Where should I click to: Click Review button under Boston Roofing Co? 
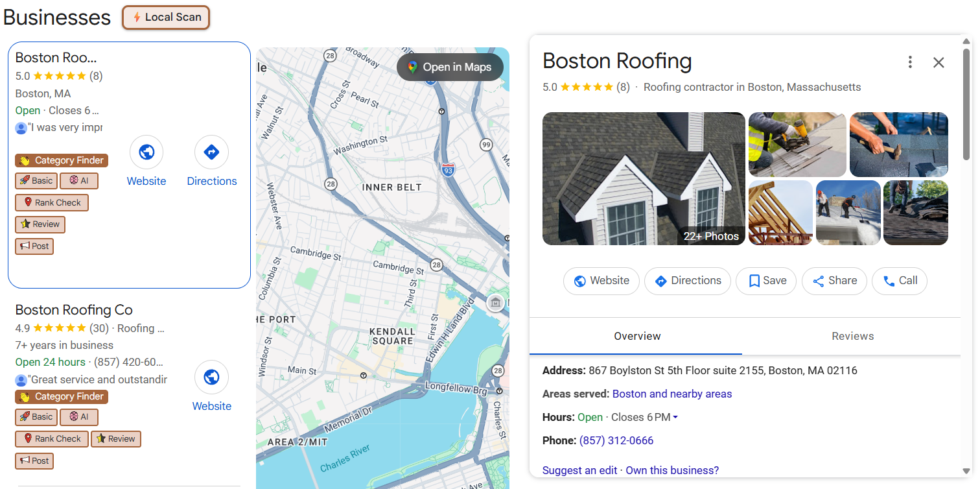[116, 439]
